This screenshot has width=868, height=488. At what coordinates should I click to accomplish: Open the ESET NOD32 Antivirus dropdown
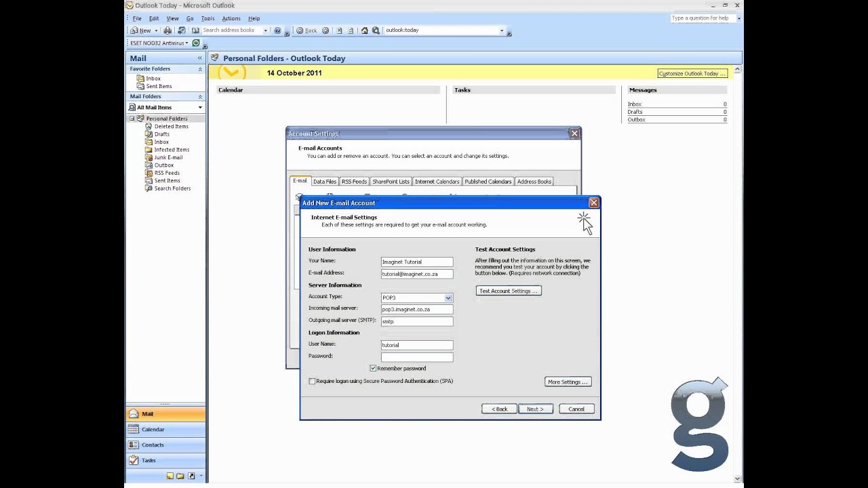tap(159, 43)
